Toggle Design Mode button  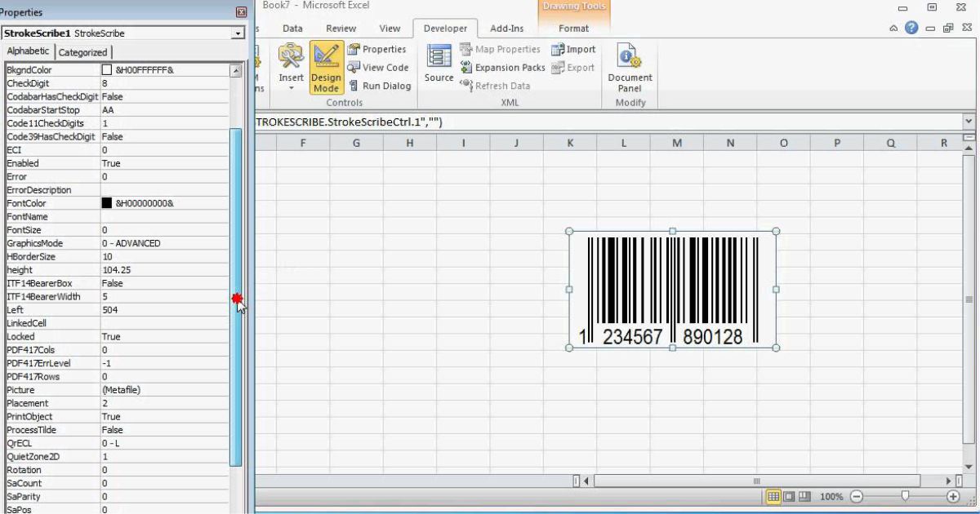point(326,67)
